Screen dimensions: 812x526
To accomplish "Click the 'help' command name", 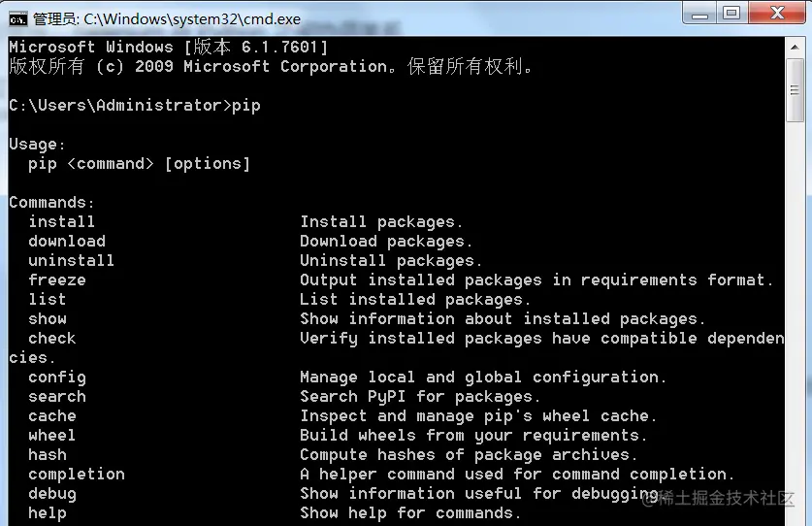I will (48, 513).
